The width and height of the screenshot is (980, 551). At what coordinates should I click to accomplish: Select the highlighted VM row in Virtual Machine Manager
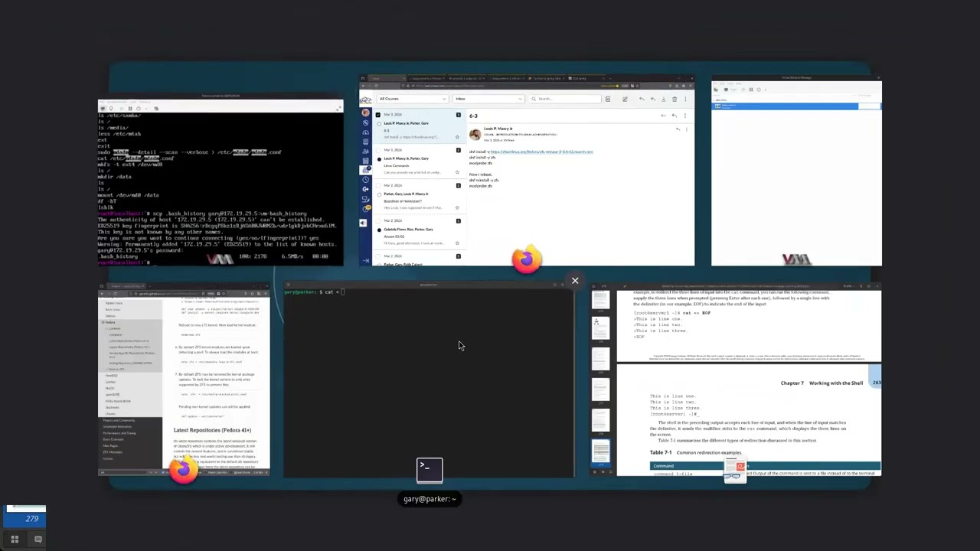coord(796,106)
